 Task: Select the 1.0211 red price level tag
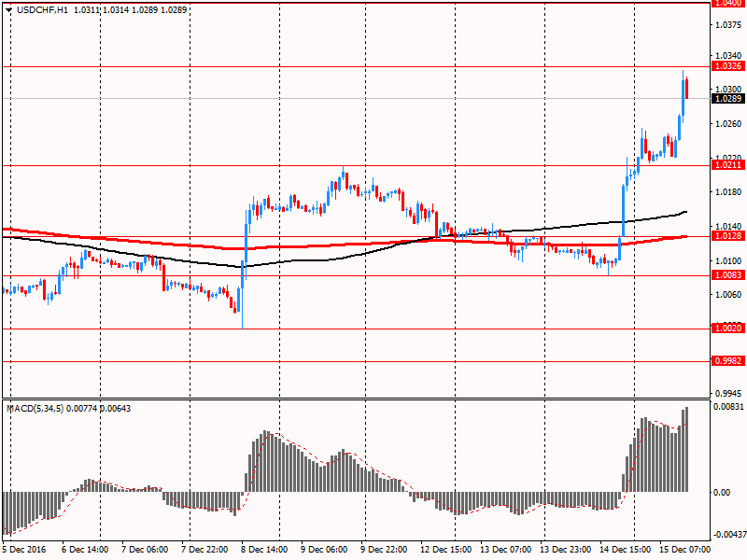[726, 165]
